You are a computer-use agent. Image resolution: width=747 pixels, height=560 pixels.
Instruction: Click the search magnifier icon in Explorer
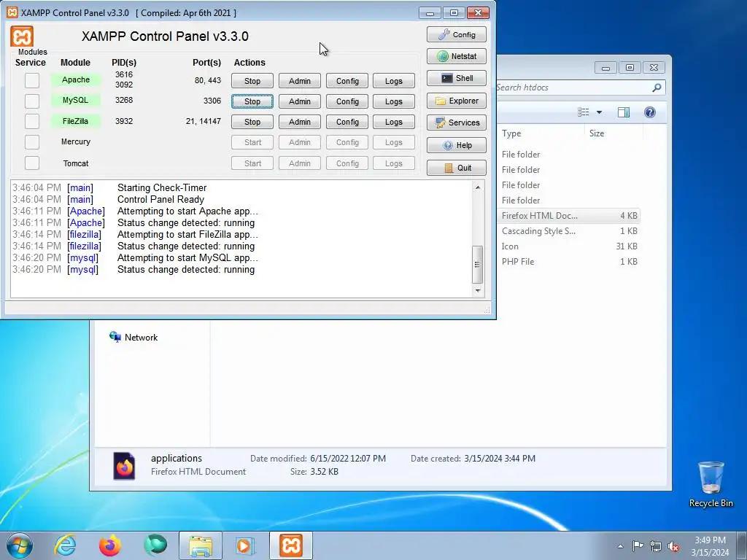(x=657, y=87)
